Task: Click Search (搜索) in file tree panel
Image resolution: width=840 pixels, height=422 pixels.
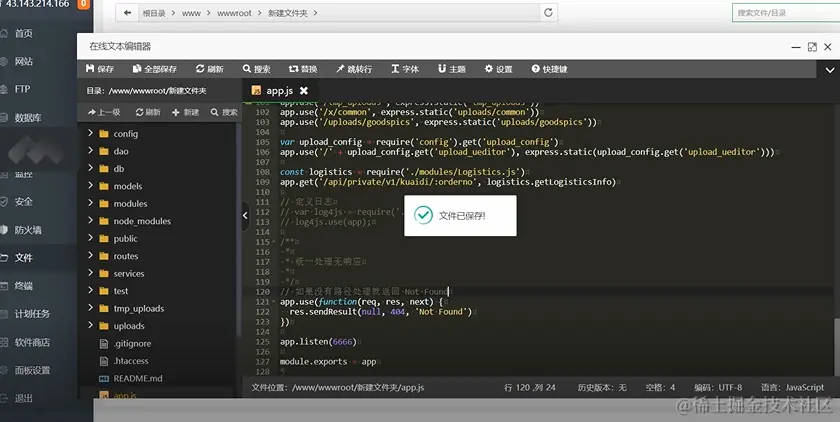Action: [x=224, y=112]
